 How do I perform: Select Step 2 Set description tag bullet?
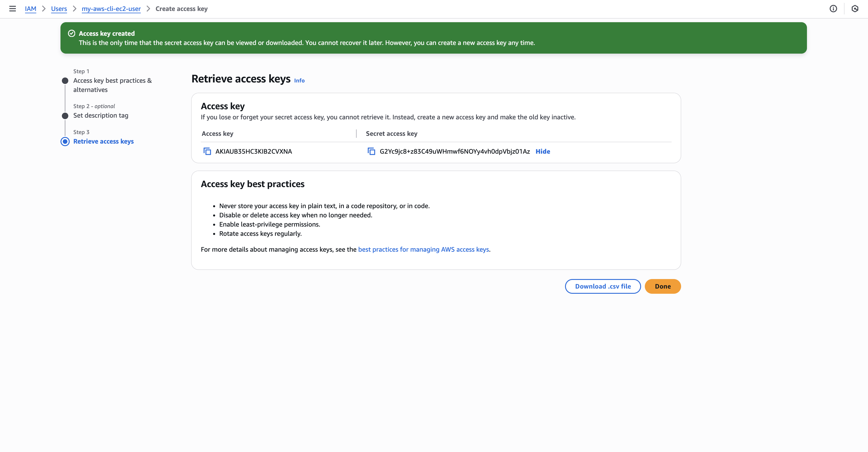[x=65, y=116]
